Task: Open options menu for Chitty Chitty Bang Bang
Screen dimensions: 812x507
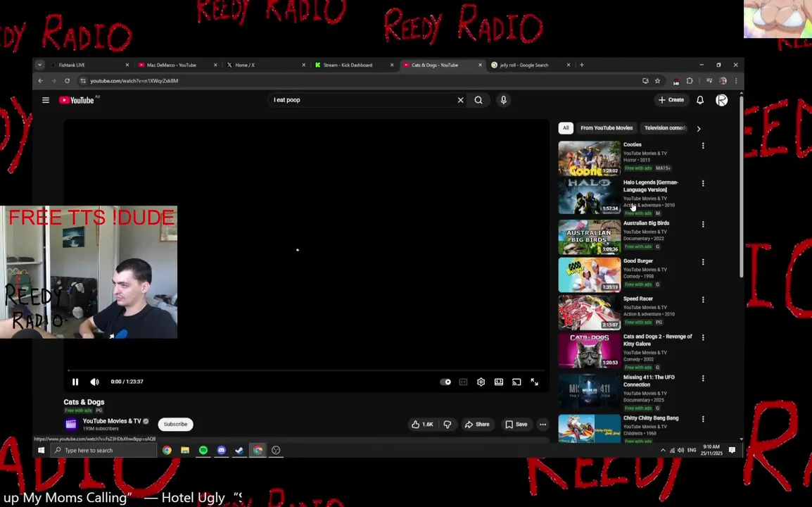Action: pos(703,419)
